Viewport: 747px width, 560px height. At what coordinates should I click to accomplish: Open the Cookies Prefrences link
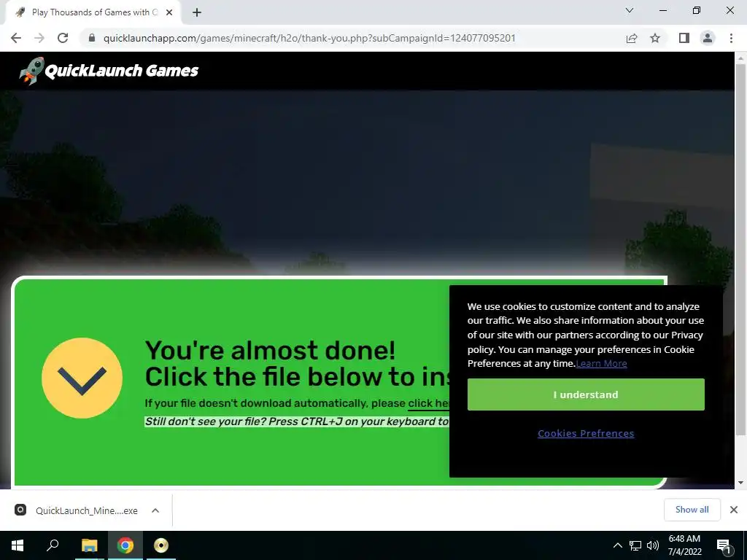[586, 433]
